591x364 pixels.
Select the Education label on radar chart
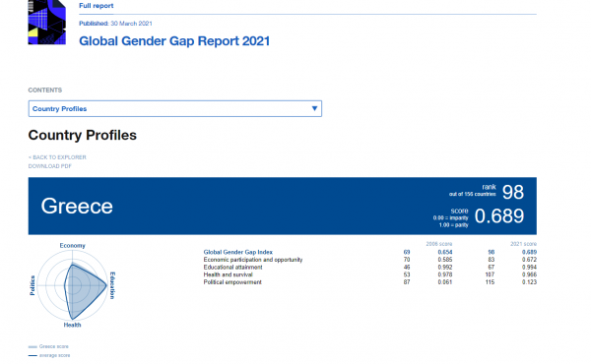point(112,285)
